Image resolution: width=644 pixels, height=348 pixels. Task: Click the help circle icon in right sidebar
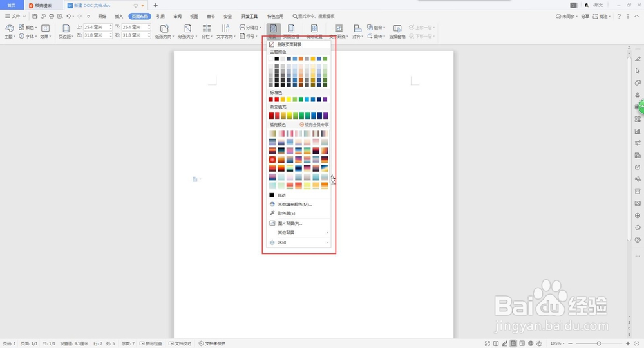point(638,240)
